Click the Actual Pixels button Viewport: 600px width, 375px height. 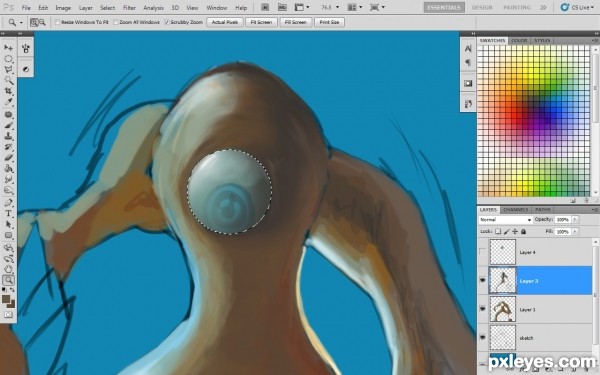click(225, 22)
